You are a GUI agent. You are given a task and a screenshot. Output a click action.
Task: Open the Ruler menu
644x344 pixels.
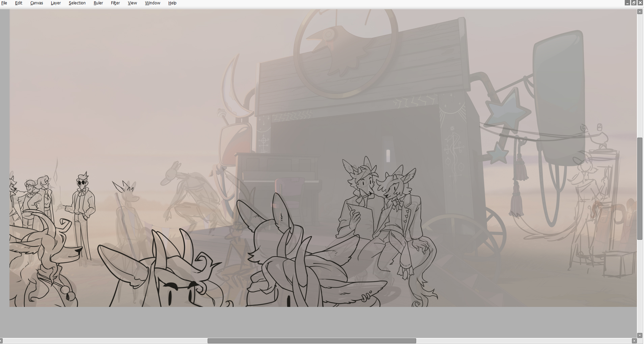98,3
